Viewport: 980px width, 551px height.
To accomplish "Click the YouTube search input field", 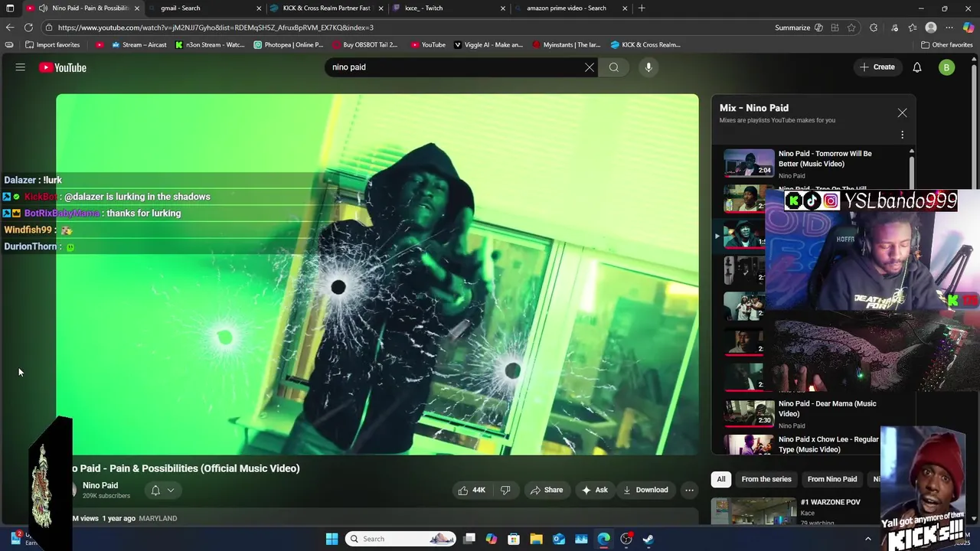I will [x=456, y=67].
